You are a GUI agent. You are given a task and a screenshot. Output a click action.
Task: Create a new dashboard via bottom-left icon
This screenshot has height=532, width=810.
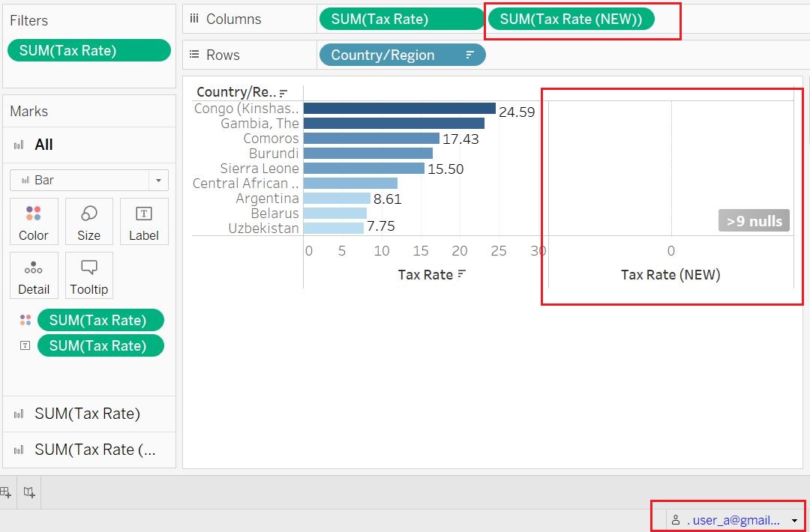6,492
